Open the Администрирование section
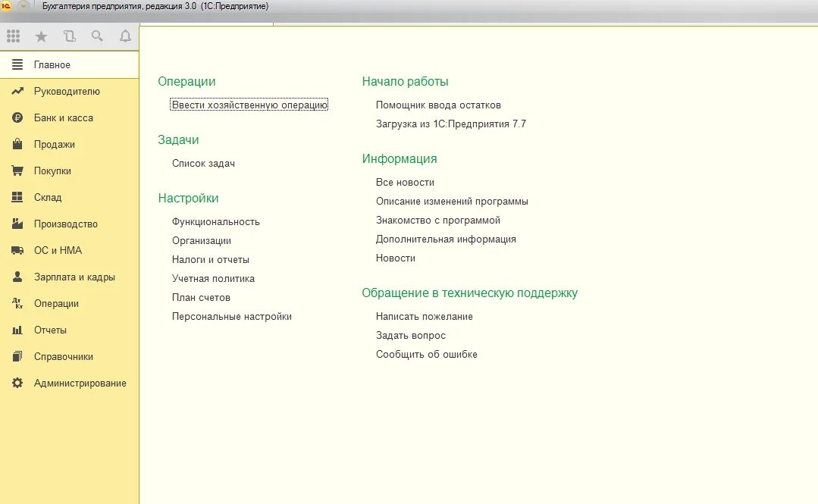 (x=70, y=383)
